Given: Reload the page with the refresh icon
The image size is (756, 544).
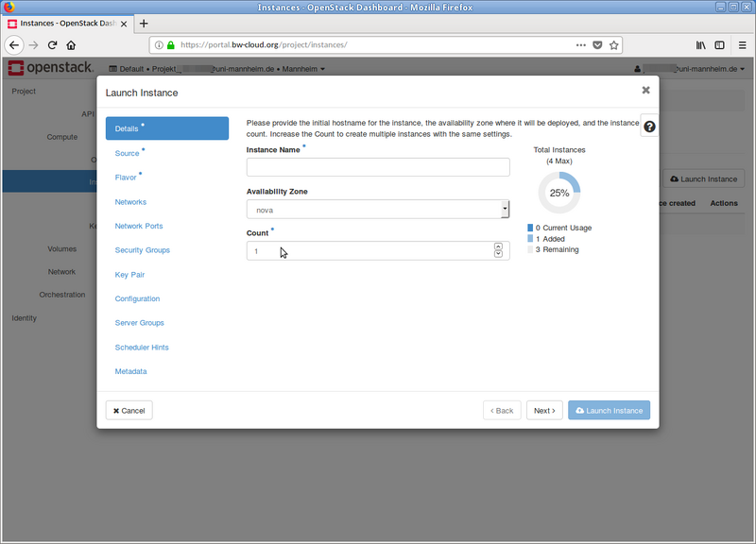Looking at the screenshot, I should click(x=52, y=44).
